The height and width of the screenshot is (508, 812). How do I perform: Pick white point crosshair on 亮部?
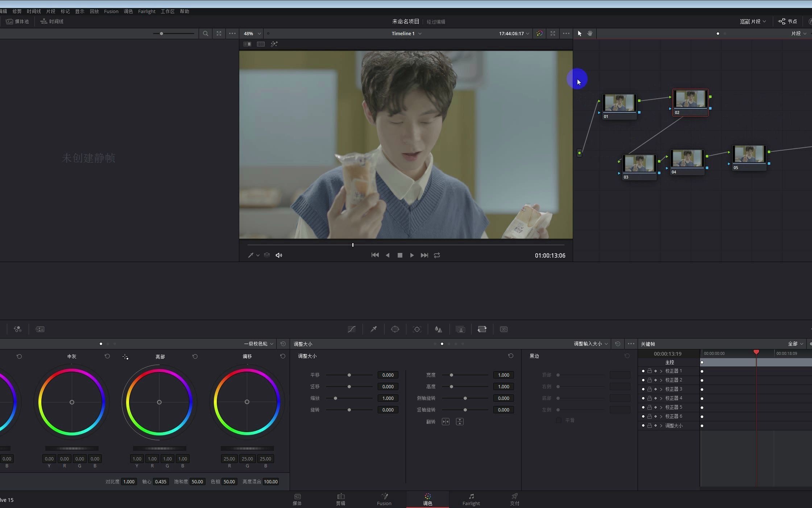click(x=125, y=357)
